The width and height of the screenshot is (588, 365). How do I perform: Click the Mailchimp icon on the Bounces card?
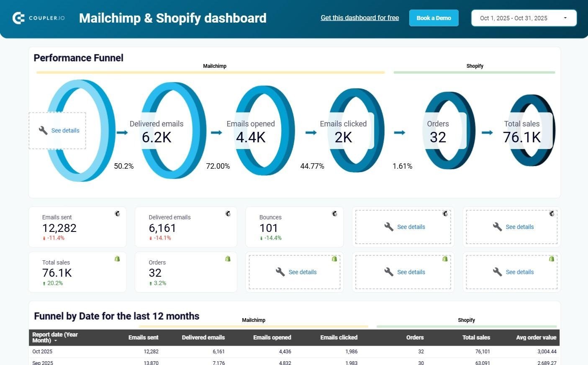334,213
